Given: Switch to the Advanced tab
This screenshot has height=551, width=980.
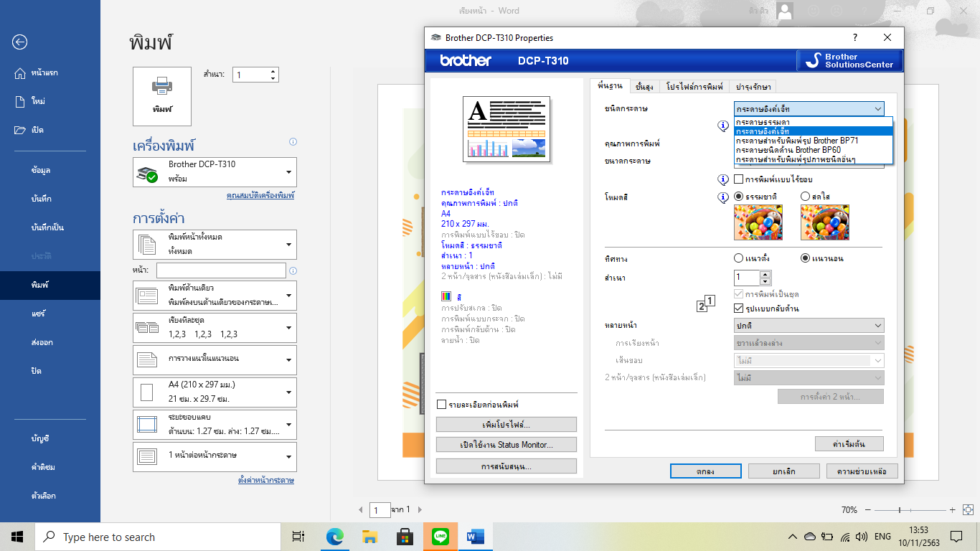Looking at the screenshot, I should coord(644,87).
